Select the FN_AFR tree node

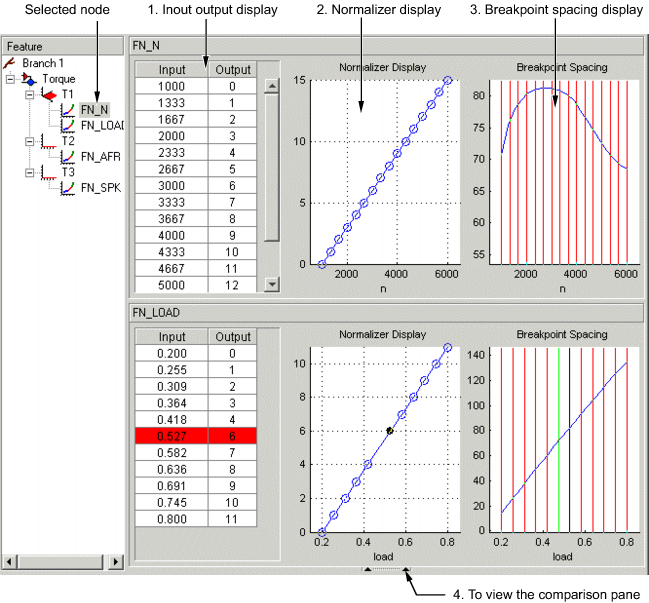tap(101, 156)
